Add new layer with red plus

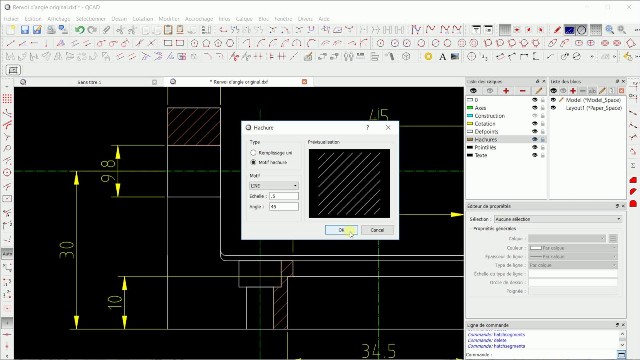coord(506,91)
